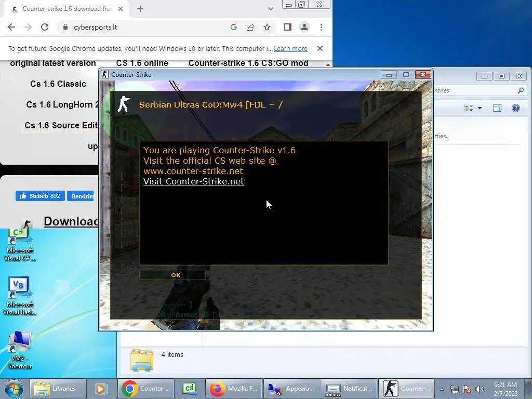
Task: Expand Chrome tab search dropdown
Action: (x=270, y=9)
